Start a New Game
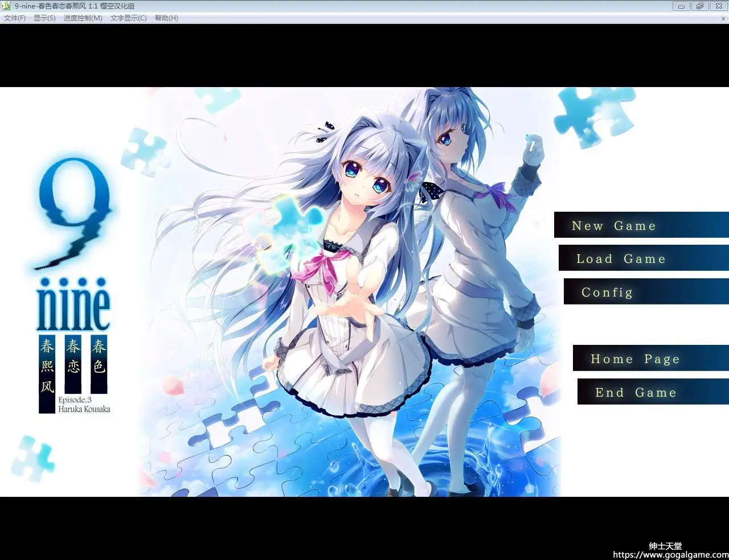The width and height of the screenshot is (729, 560). pos(614,226)
